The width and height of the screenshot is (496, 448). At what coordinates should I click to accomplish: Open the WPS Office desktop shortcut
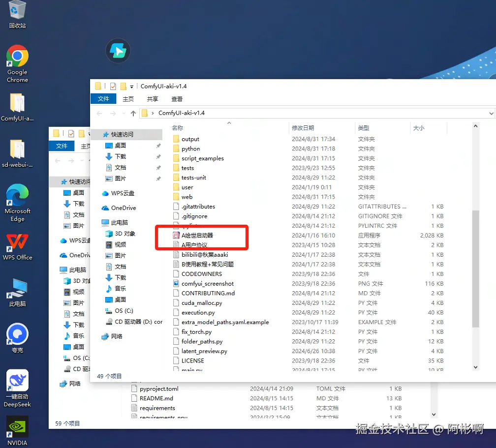pyautogui.click(x=17, y=246)
